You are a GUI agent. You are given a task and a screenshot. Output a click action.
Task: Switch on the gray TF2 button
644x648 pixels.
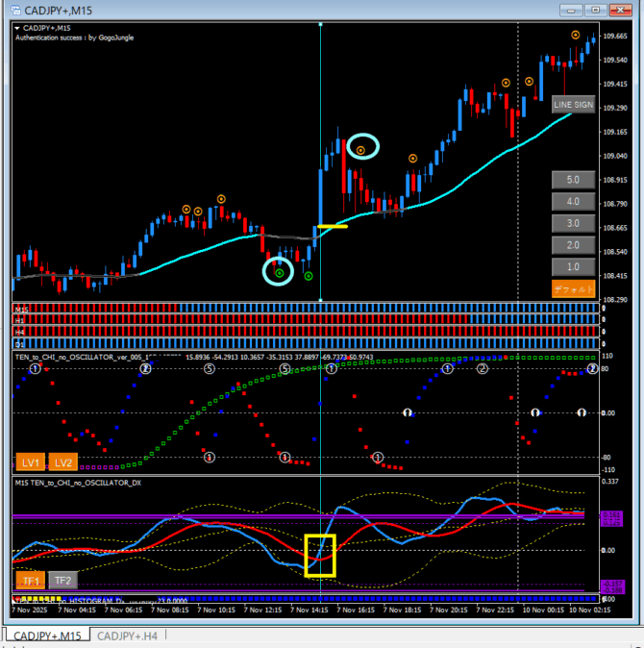click(x=62, y=580)
